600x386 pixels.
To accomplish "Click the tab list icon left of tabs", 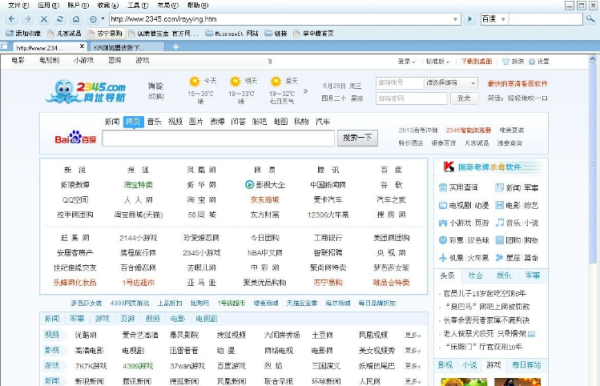I will click(4, 46).
